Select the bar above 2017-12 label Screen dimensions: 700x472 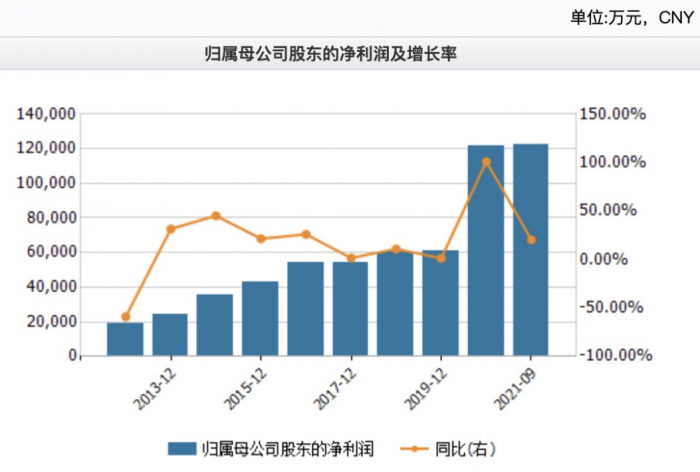(350, 309)
